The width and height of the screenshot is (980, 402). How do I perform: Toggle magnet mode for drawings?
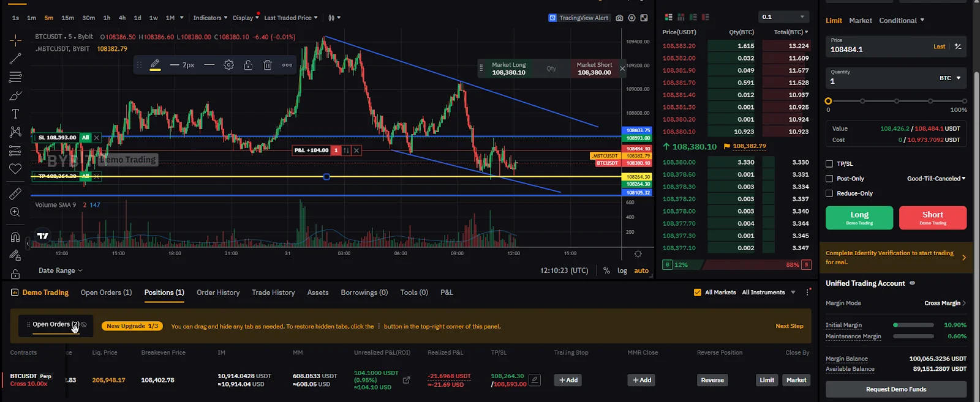(15, 237)
